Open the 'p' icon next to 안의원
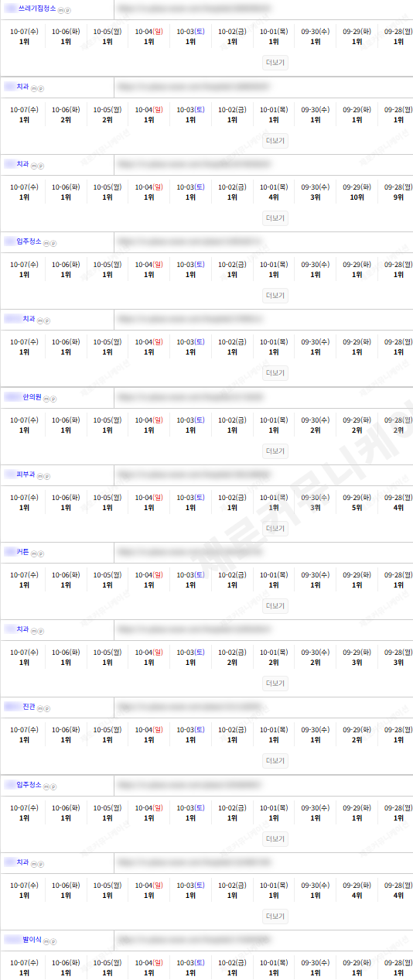This screenshot has width=413, height=980. (53, 399)
